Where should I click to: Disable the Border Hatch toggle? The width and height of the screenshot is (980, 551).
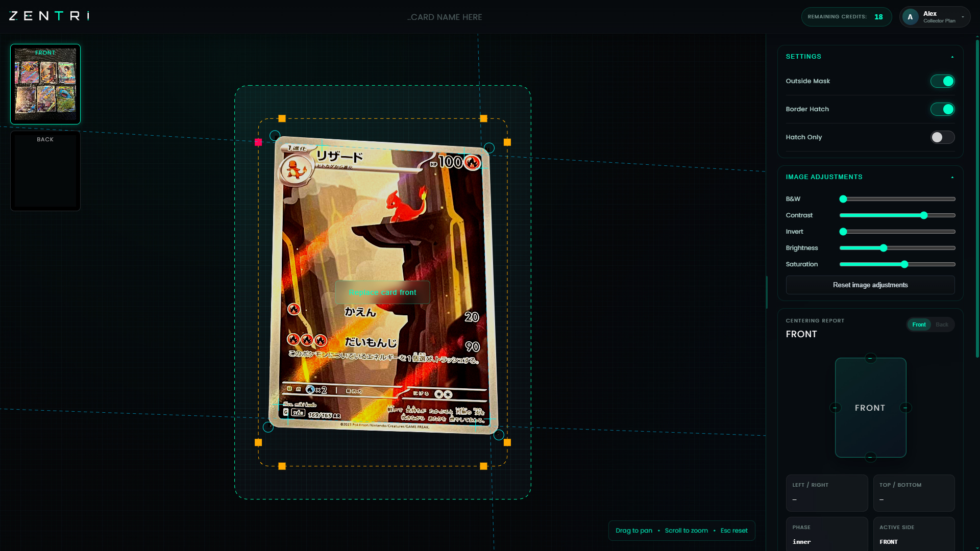pyautogui.click(x=942, y=109)
